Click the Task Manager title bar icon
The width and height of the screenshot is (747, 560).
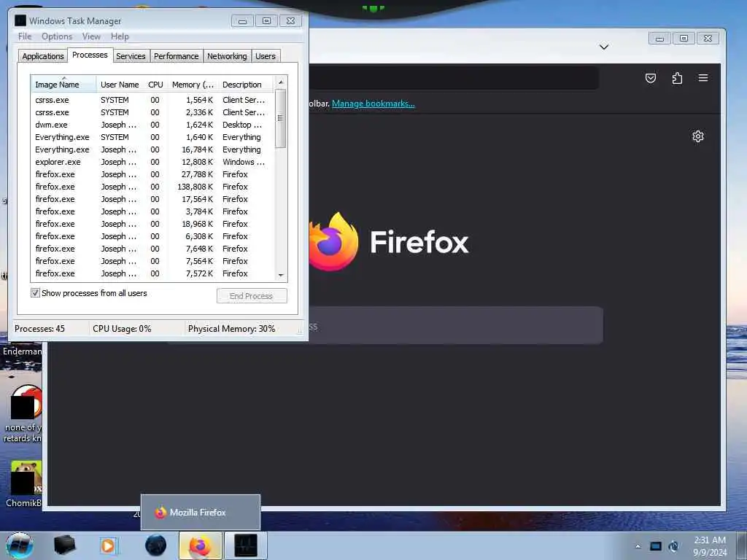tap(20, 20)
